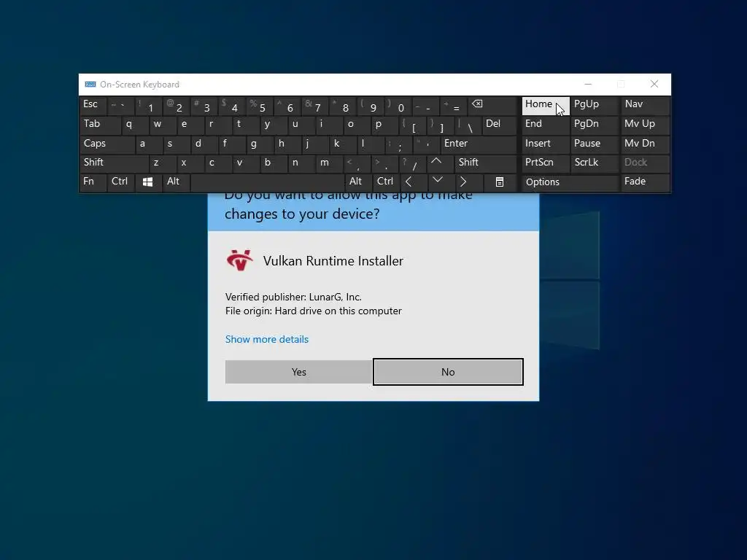Click the PrtScn key

(546, 163)
